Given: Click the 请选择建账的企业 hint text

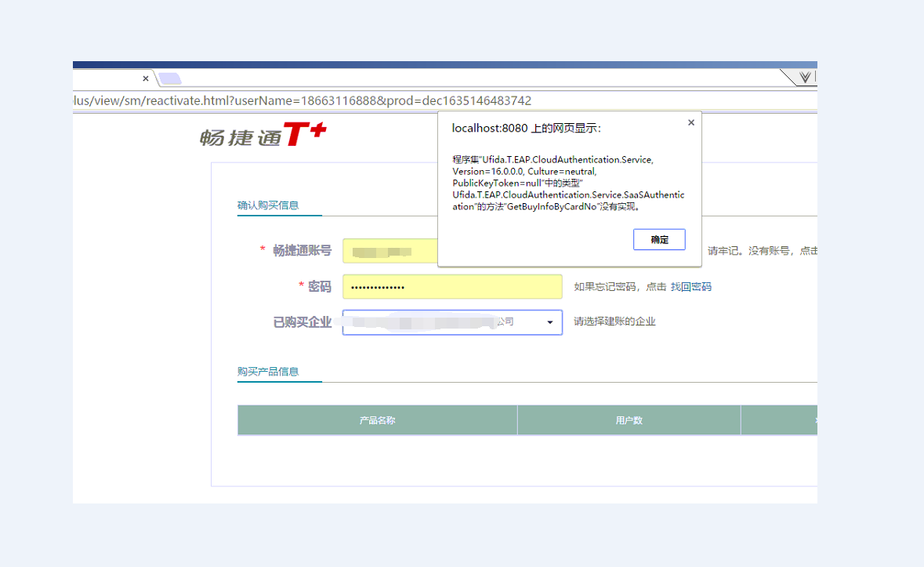Looking at the screenshot, I should (x=614, y=322).
